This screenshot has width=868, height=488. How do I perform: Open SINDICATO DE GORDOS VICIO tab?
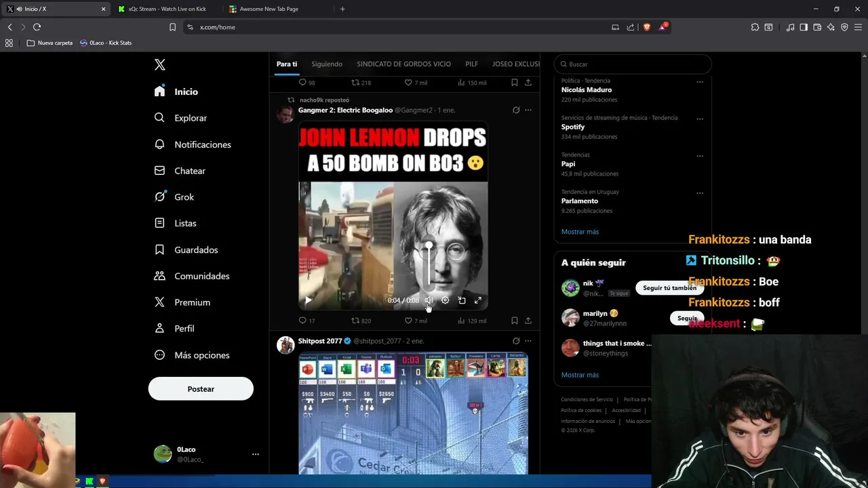click(x=403, y=64)
